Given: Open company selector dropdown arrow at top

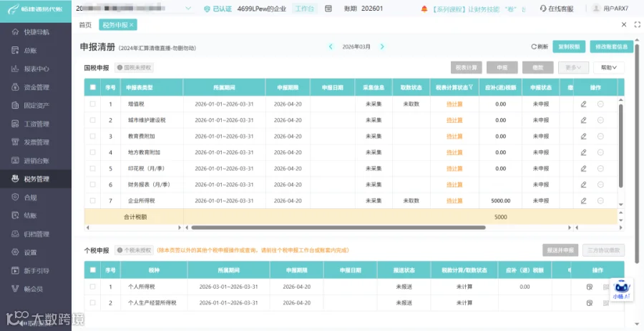Looking at the screenshot, I should (188, 8).
